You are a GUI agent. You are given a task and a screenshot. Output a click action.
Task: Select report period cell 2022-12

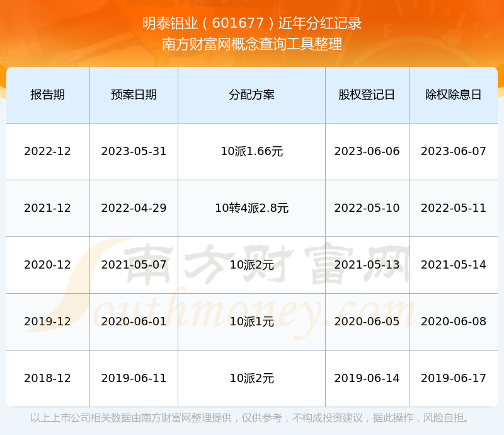[x=48, y=151]
